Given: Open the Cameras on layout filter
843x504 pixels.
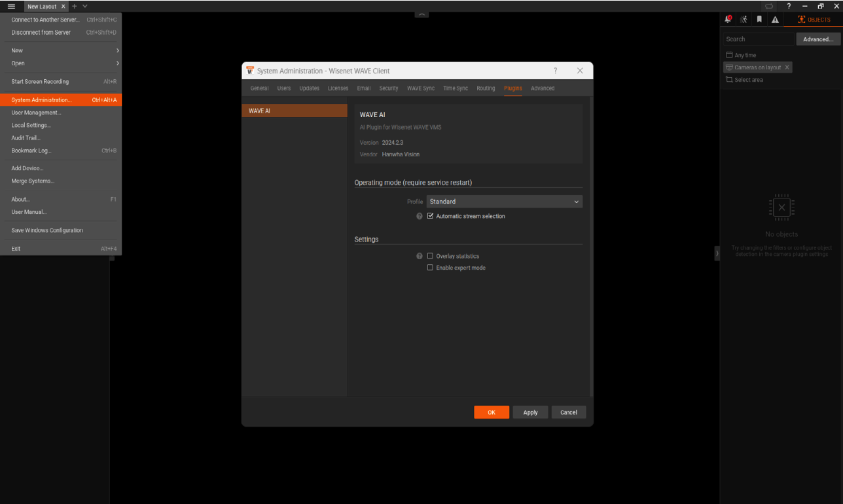Looking at the screenshot, I should (x=753, y=67).
